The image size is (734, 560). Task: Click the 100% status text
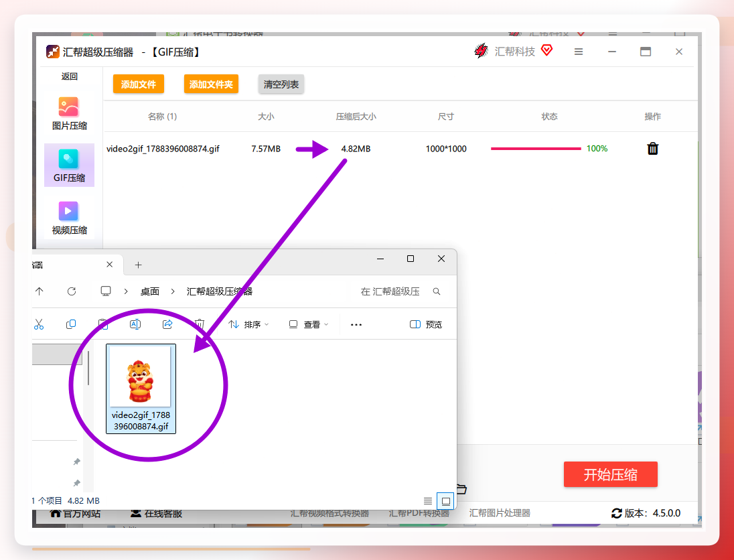coord(597,149)
